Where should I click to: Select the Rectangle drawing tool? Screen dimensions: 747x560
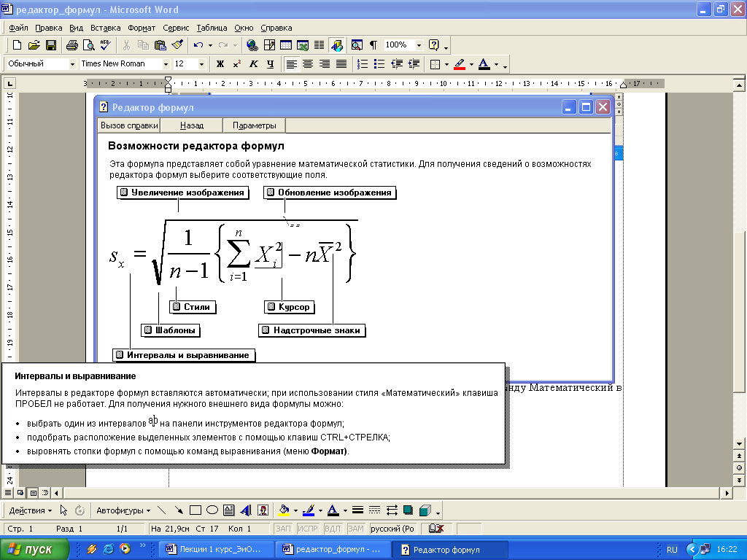(196, 510)
